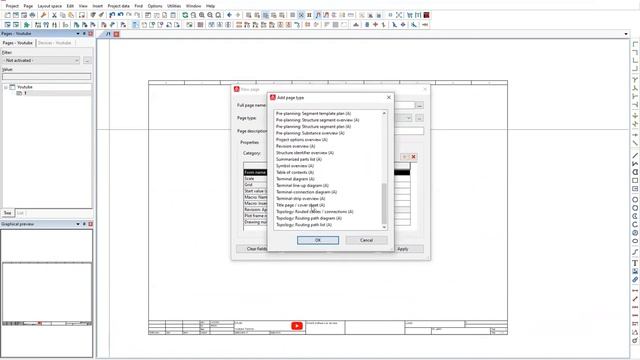Image resolution: width=640 pixels, height=360 pixels.
Task: Click the ellipsis button beside Filter dropdown
Action: pyautogui.click(x=87, y=60)
